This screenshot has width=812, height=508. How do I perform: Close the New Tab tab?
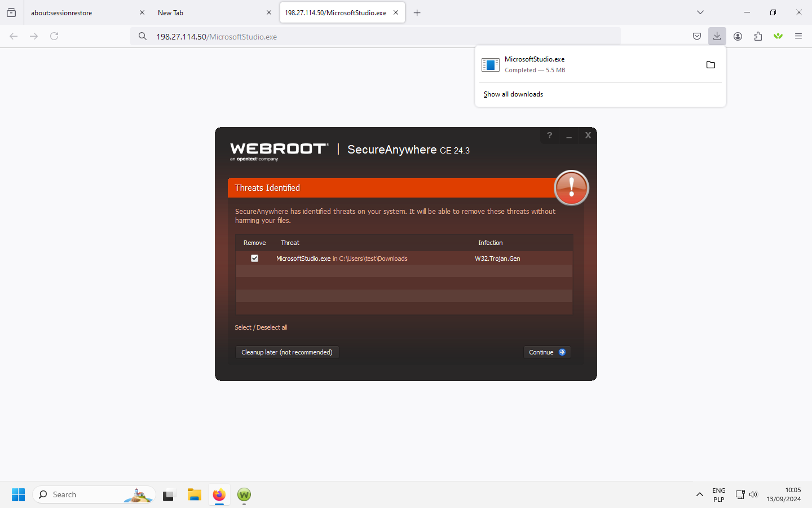269,12
